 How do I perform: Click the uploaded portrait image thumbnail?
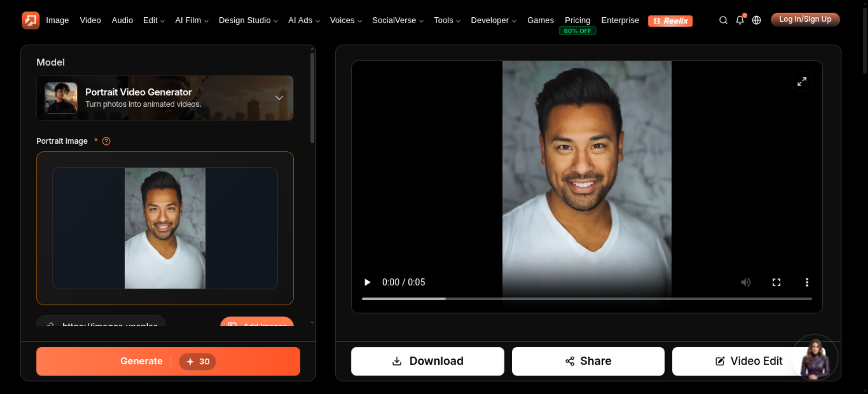click(165, 228)
